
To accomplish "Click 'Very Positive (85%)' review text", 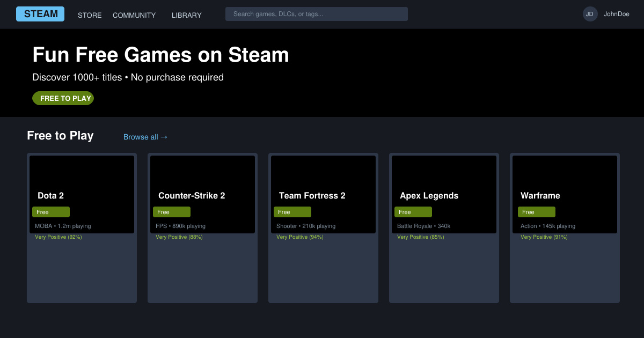I will coord(421,237).
